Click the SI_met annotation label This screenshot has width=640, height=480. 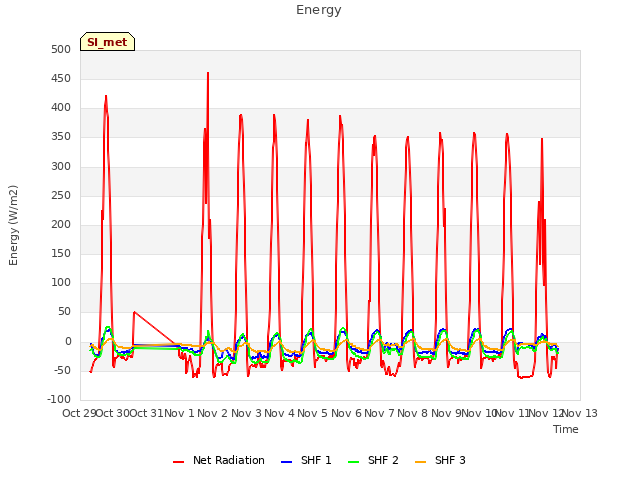point(107,42)
